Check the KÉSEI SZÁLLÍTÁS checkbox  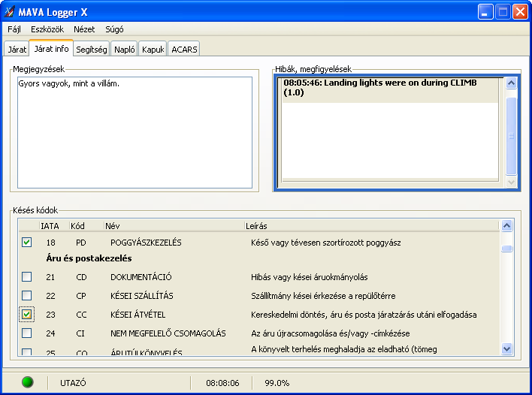coord(27,296)
